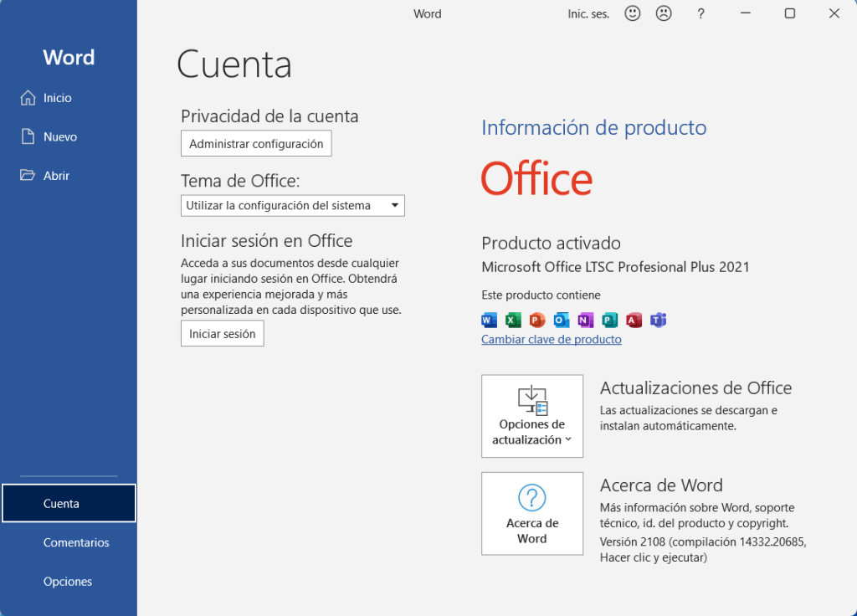Click the Outlook app icon under product contents
Viewport: 857px width, 616px height.
[562, 320]
